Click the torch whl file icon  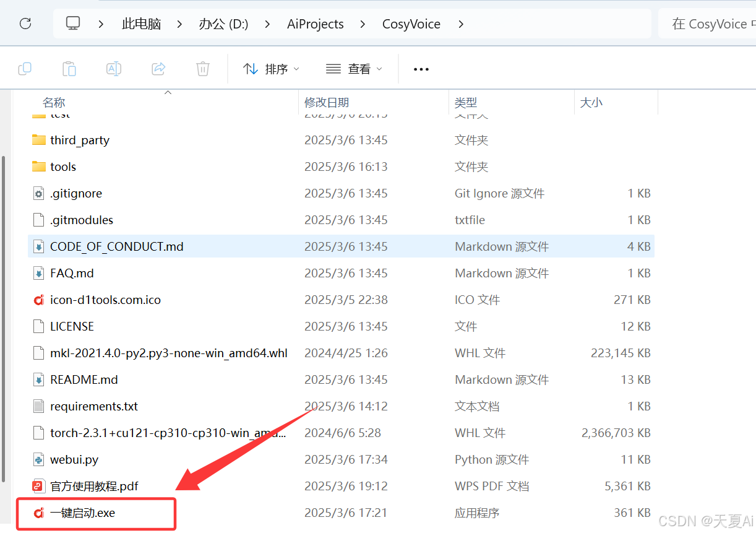[39, 433]
